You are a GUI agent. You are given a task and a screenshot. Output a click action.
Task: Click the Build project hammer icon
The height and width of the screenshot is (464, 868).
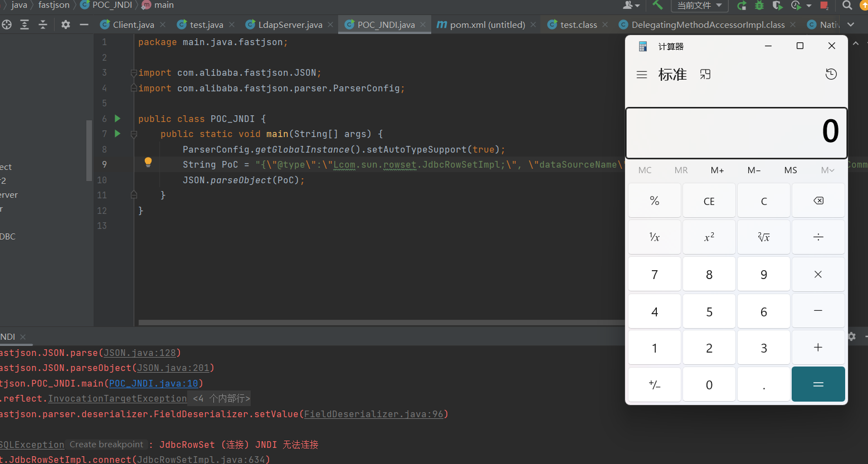(657, 5)
